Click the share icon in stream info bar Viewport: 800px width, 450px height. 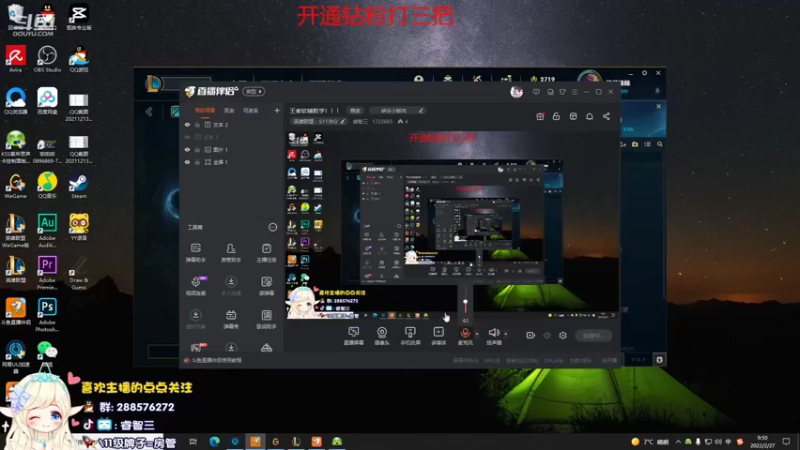(606, 116)
